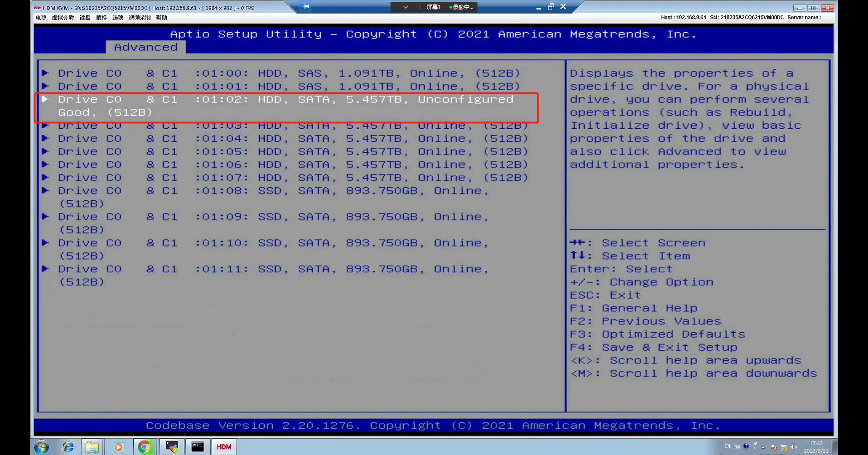Viewport: 868px width, 455px height.
Task: Open Internet Explorer from the taskbar
Action: pyautogui.click(x=68, y=447)
